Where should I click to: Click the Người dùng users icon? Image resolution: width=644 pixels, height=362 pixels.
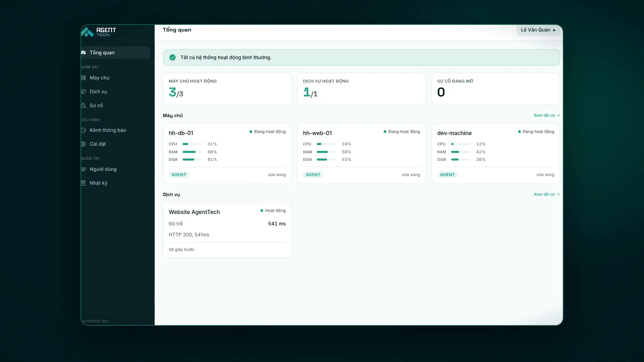tap(84, 169)
